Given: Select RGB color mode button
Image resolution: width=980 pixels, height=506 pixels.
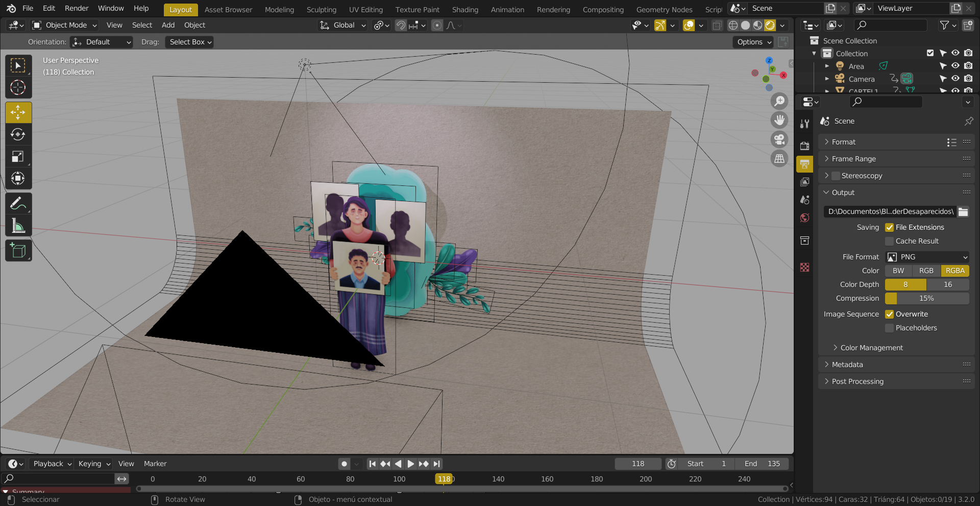Looking at the screenshot, I should pyautogui.click(x=926, y=271).
